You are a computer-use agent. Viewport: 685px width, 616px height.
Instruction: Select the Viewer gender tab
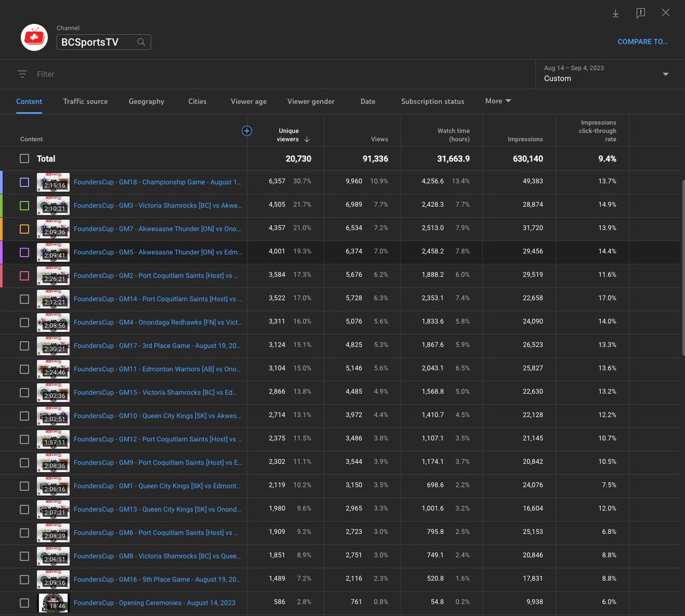pyautogui.click(x=311, y=102)
